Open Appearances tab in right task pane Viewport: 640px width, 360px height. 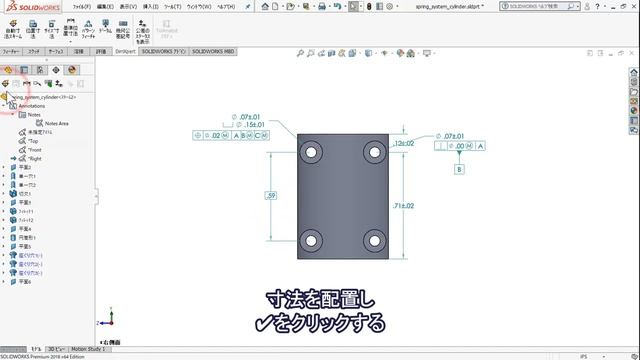(633, 111)
